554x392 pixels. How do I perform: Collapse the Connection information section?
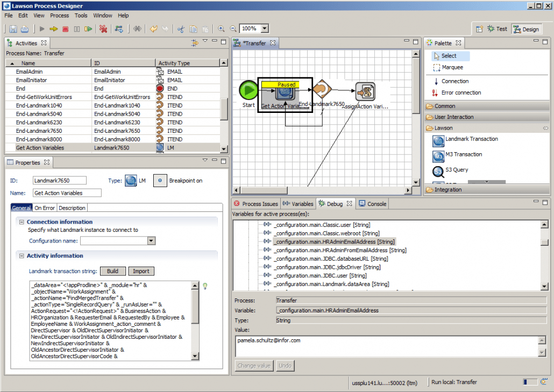click(22, 222)
